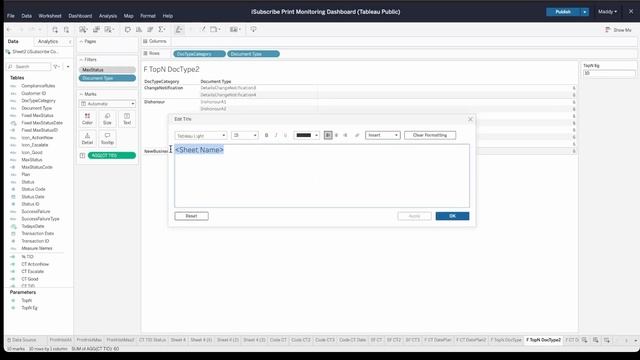The image size is (640, 360).
Task: Toggle italic formatting in Edit Title
Action: pos(276,135)
